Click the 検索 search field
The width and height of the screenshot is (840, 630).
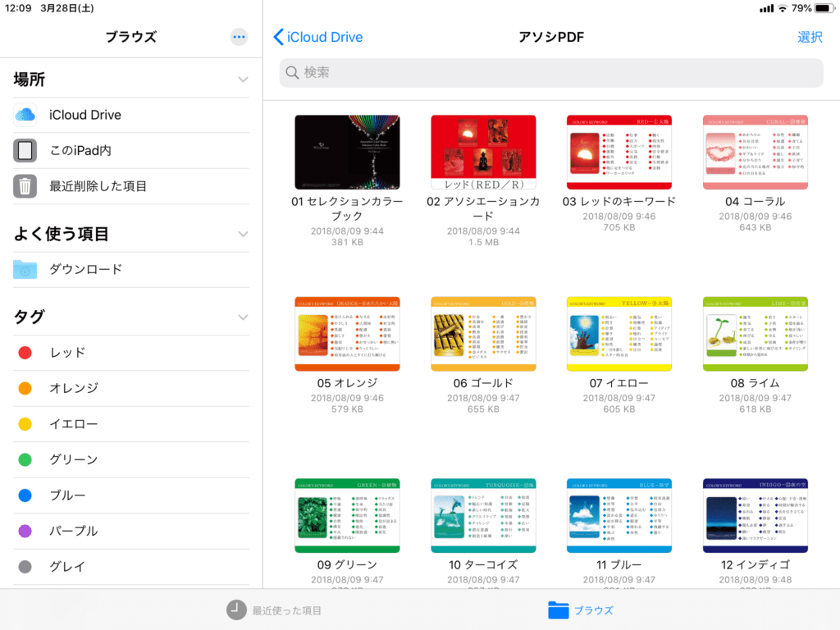coord(551,73)
